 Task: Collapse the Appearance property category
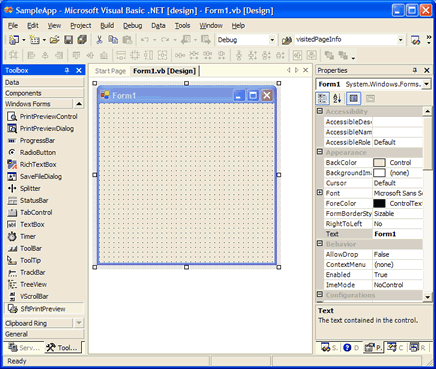320,152
